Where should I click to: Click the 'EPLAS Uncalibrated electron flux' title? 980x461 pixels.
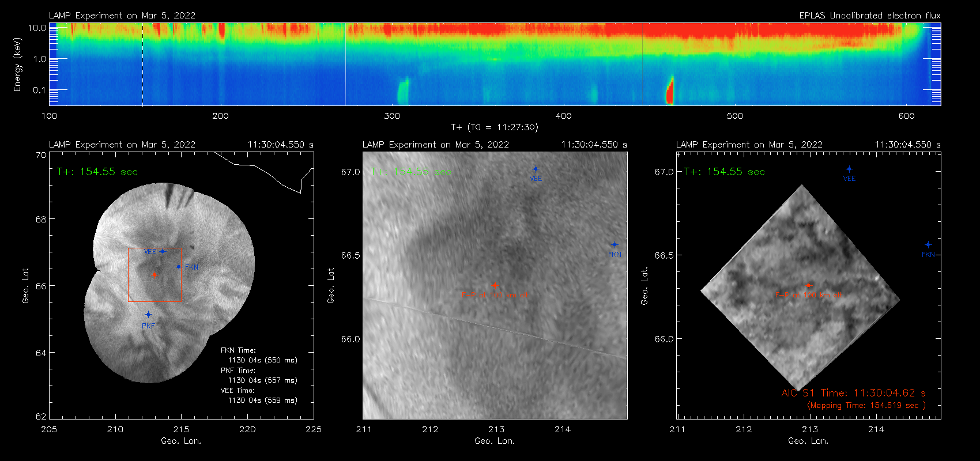coord(870,16)
